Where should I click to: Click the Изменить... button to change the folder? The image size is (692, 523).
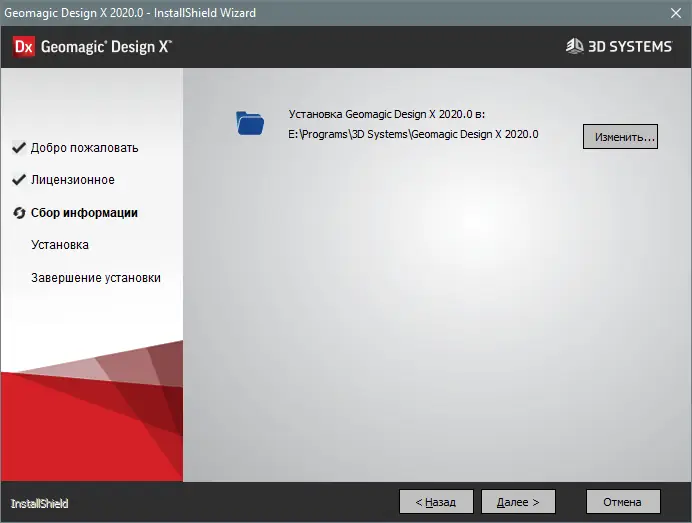coord(620,136)
